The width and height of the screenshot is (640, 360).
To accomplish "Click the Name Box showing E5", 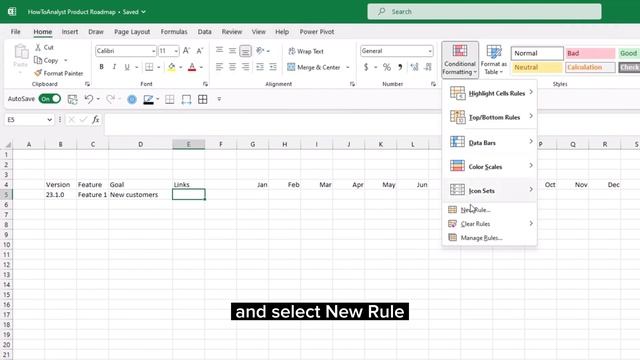I will (x=29, y=120).
